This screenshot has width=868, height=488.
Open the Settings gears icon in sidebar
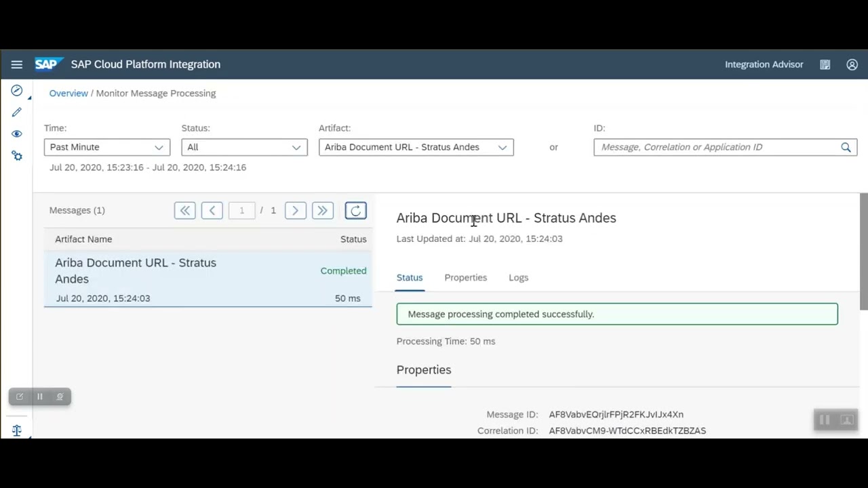coord(17,156)
